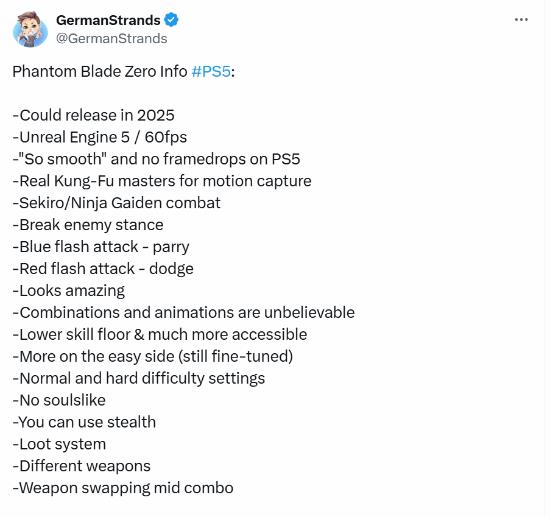Viewport: 550px width, 517px height.
Task: Click the 'Blue flash attack - parry' line
Action: (101, 247)
